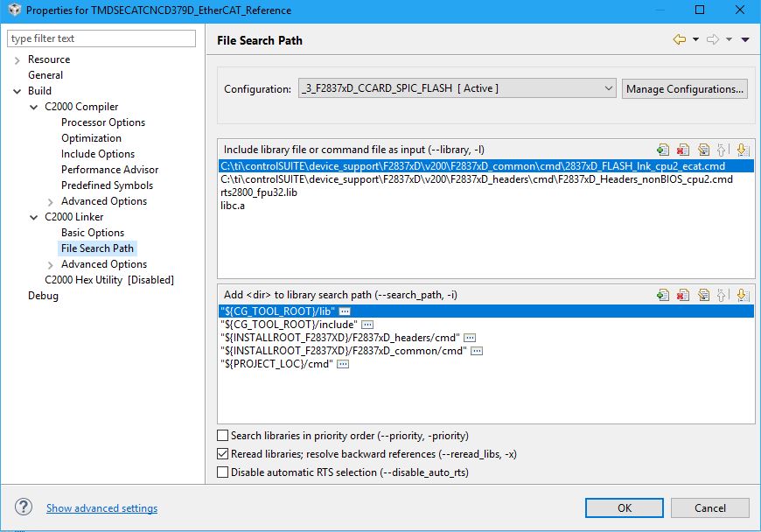Check Disable automatic RTS selection
This screenshot has width=761, height=532.
[223, 472]
